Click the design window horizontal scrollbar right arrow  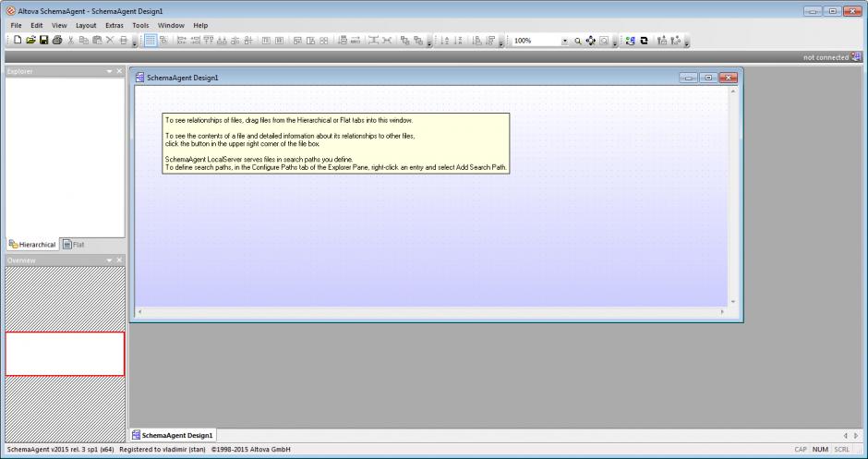click(x=722, y=312)
